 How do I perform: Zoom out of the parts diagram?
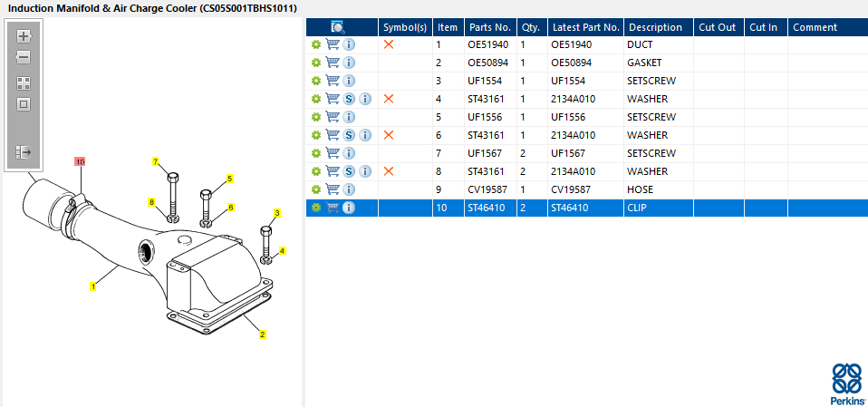pyautogui.click(x=24, y=57)
